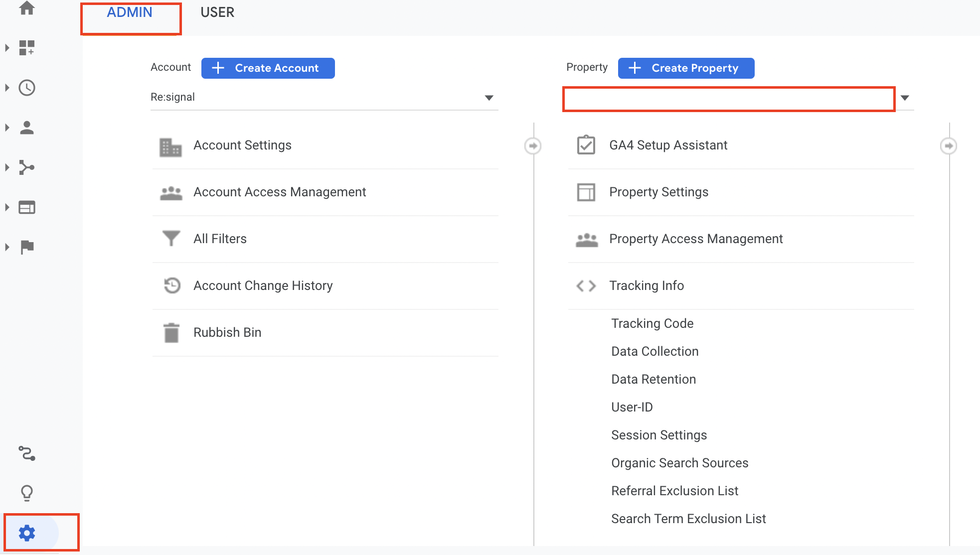Open Property Access Management settings
This screenshot has width=980, height=555.
point(696,239)
